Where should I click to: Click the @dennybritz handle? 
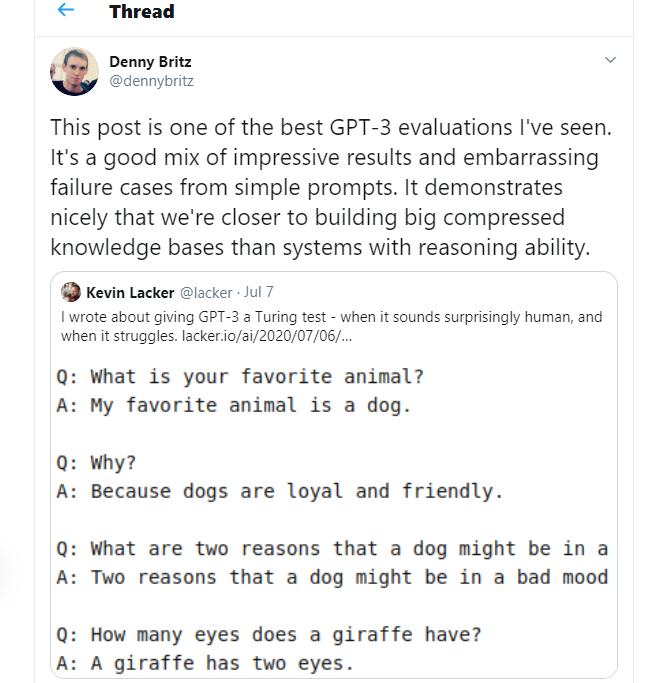[x=151, y=81]
